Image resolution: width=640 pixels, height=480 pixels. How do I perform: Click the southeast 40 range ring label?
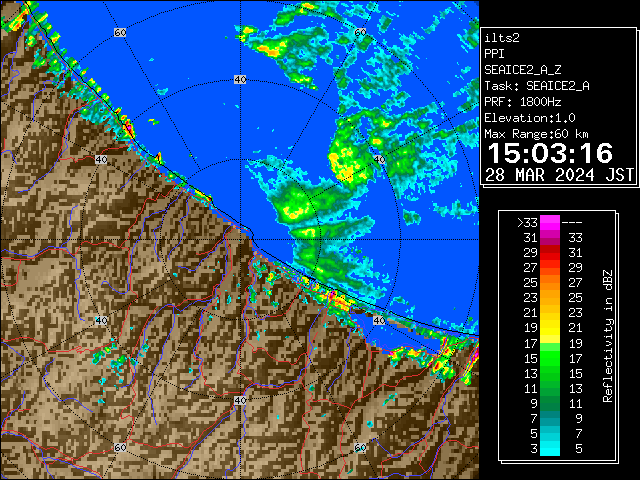click(x=379, y=320)
